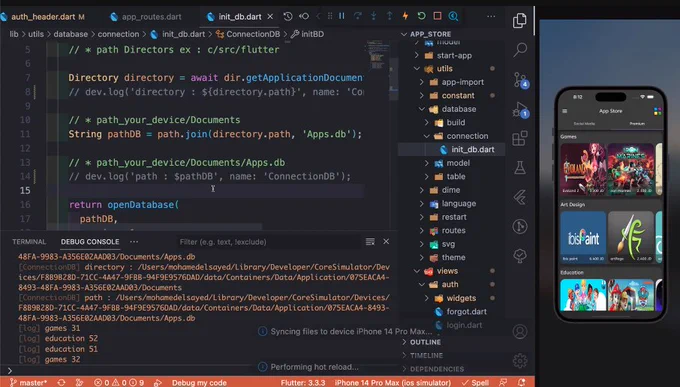Screen dimensions: 680x387
Task: Expand the TIMELINE section
Action: [426, 355]
